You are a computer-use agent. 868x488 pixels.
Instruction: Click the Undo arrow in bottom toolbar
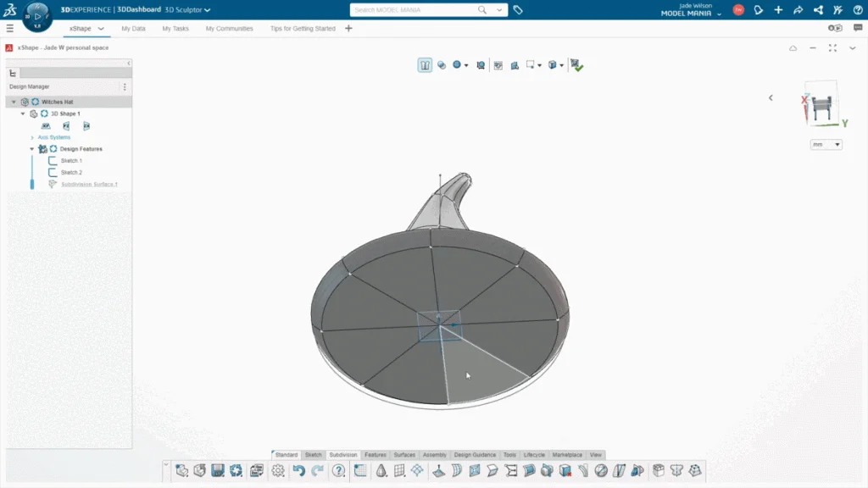tap(298, 471)
